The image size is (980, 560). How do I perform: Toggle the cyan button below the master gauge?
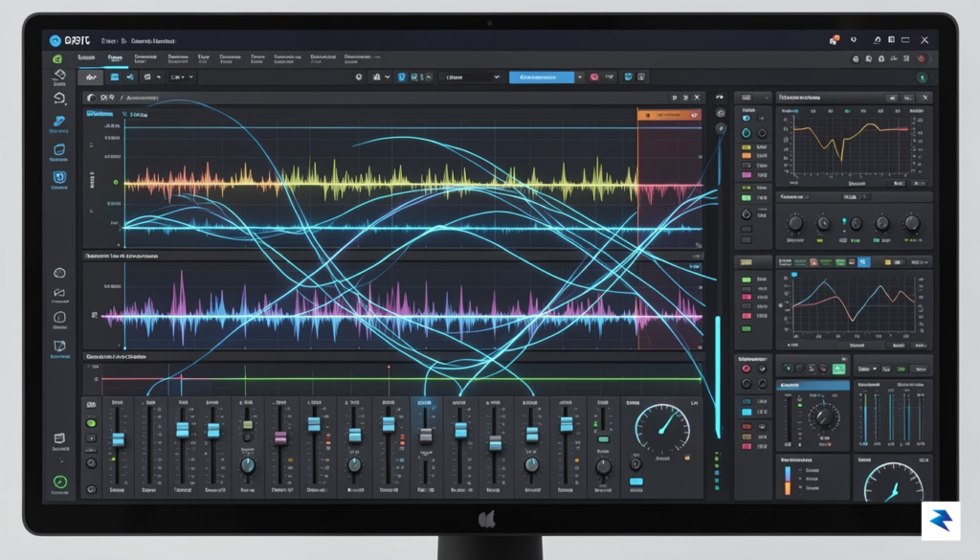click(636, 482)
